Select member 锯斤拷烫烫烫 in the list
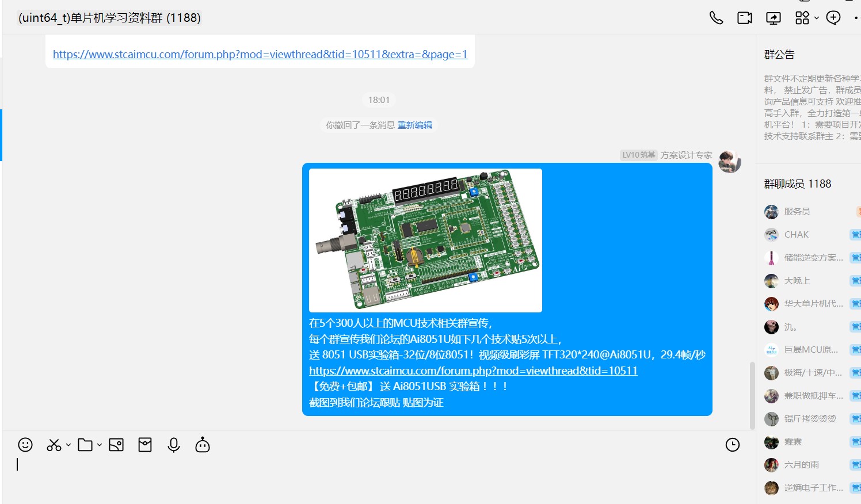861x504 pixels. (x=812, y=419)
